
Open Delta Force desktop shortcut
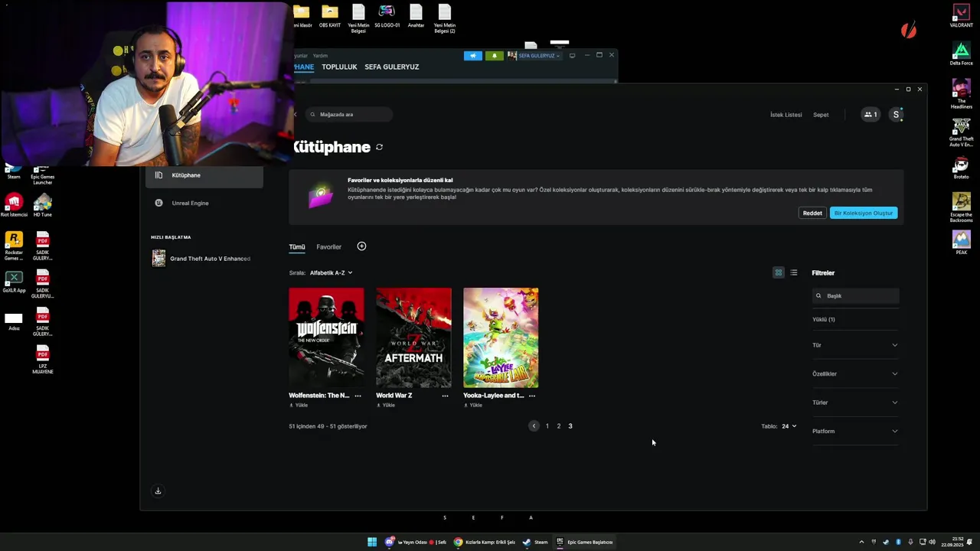click(962, 54)
